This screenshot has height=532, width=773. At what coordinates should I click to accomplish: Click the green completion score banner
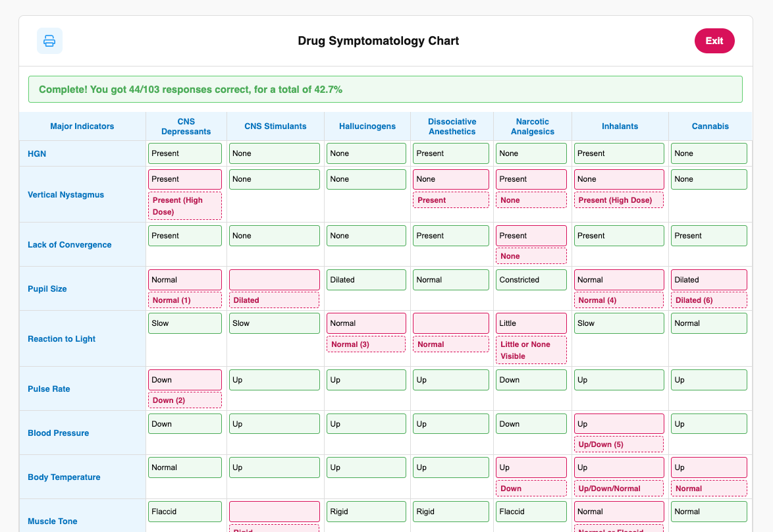tap(385, 88)
